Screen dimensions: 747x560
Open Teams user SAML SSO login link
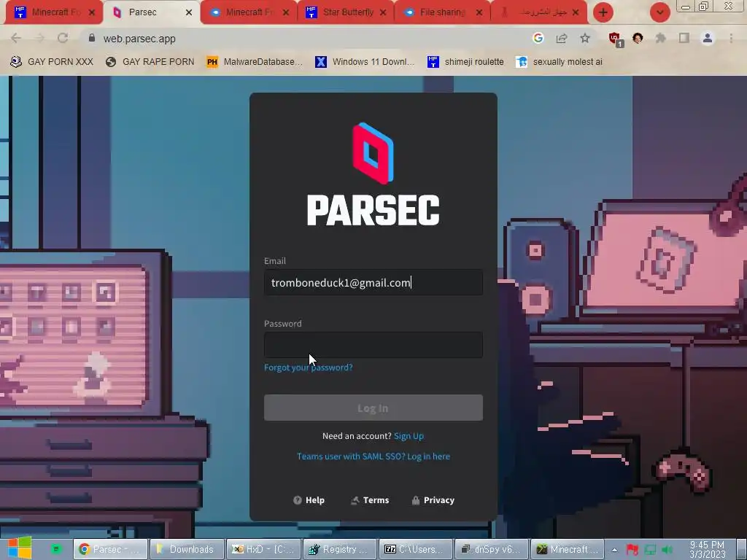pyautogui.click(x=373, y=456)
